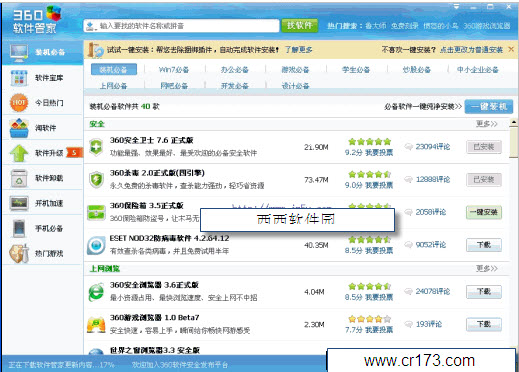The width and height of the screenshot is (519, 372).
Task: Expand 更多>> for the 安全 category
Action: click(x=486, y=124)
